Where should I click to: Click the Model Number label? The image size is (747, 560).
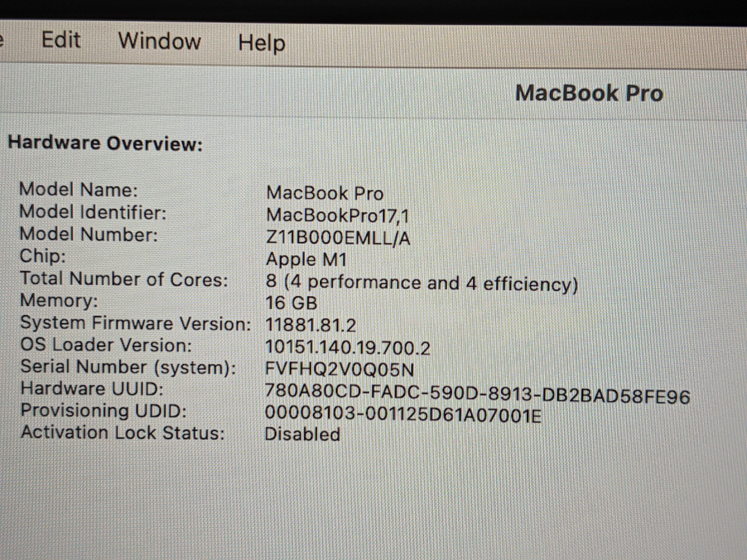click(89, 234)
